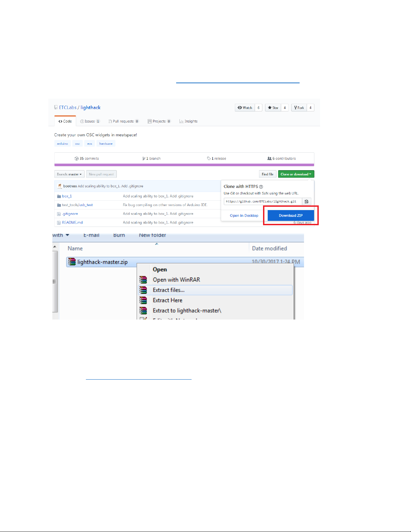
Task: View the Insights tab
Action: pyautogui.click(x=188, y=122)
